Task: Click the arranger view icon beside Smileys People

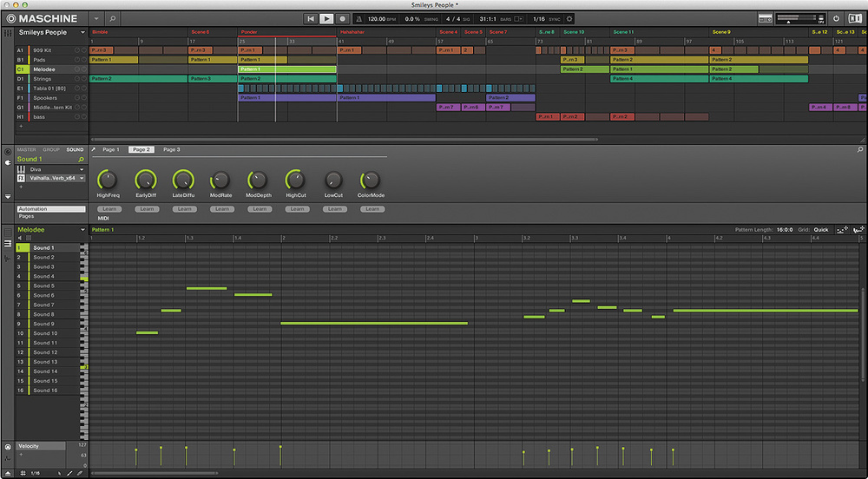Action: click(8, 33)
